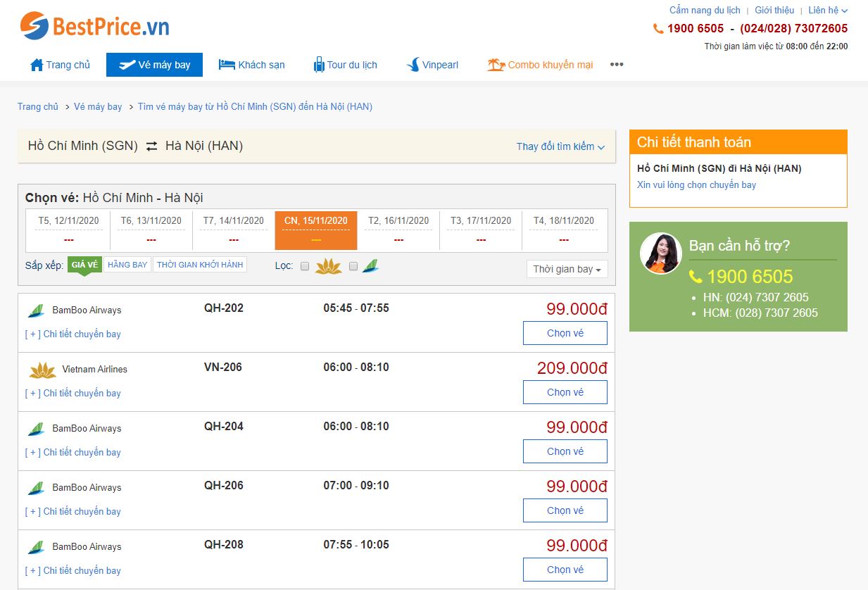868x590 pixels.
Task: Click the Vé máy bay breadcrumb link
Action: tap(98, 107)
